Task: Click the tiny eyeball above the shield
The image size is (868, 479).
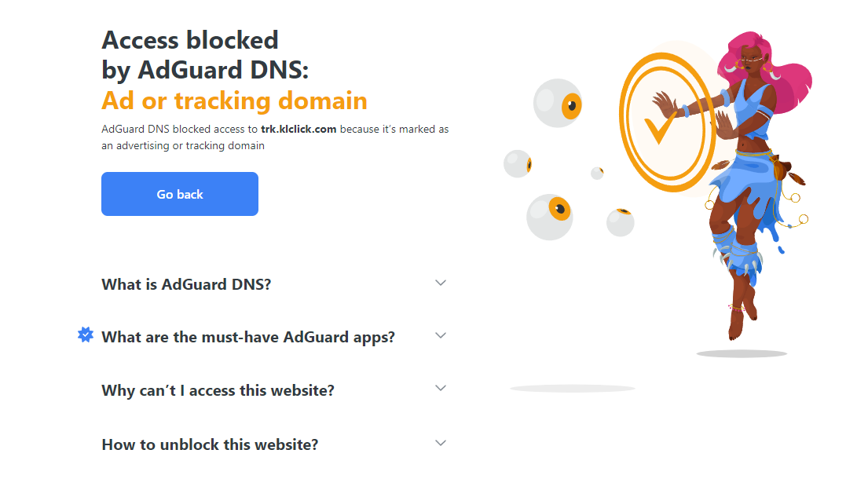Action: click(597, 173)
